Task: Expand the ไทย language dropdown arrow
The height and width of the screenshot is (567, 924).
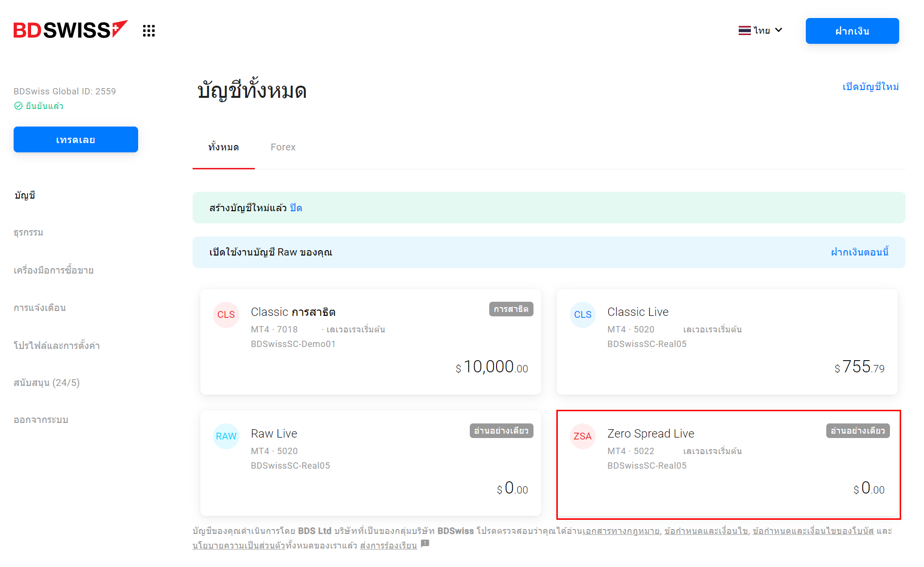Action: 779,30
